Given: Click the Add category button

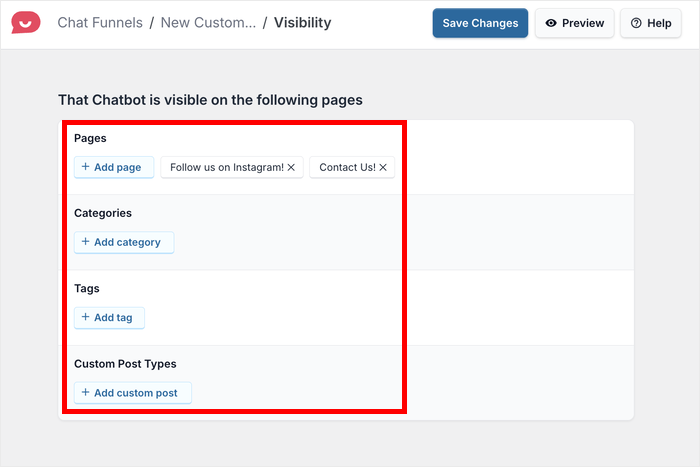Looking at the screenshot, I should click(124, 242).
